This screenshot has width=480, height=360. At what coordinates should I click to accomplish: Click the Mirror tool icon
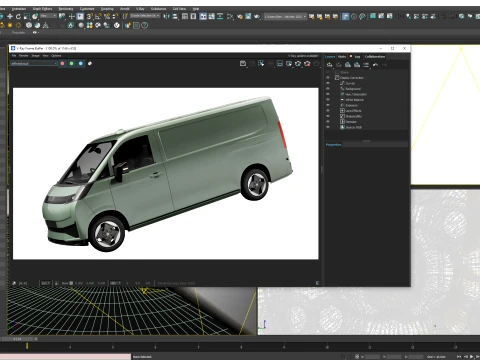(166, 16)
